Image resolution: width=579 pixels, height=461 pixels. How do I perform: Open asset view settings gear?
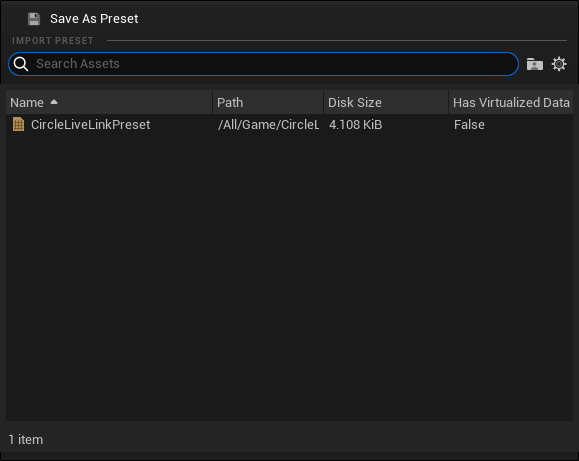[559, 64]
